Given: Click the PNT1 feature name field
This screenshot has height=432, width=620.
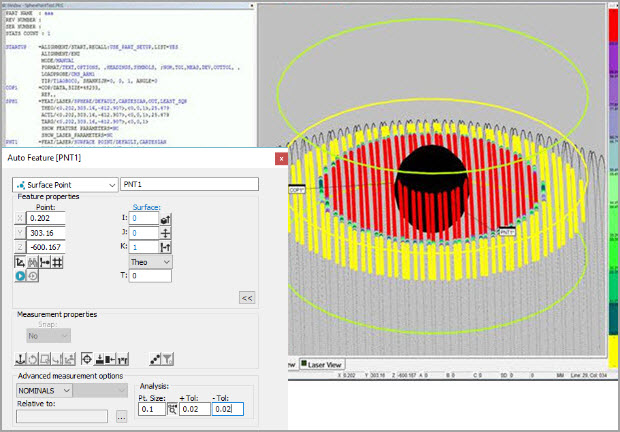Looking at the screenshot, I should (x=188, y=184).
